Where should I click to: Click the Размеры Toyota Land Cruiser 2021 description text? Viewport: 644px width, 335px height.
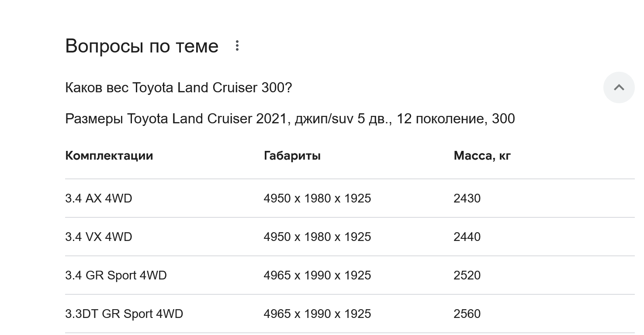[x=290, y=119]
